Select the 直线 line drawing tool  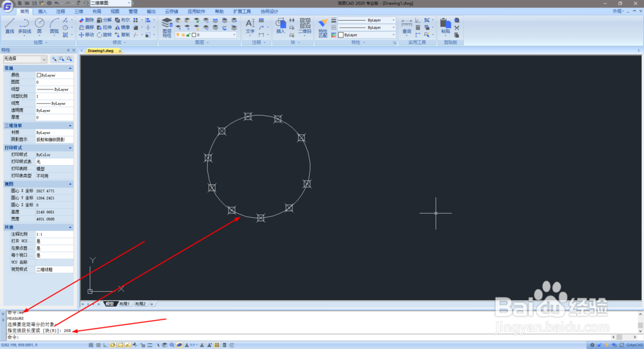pos(10,26)
